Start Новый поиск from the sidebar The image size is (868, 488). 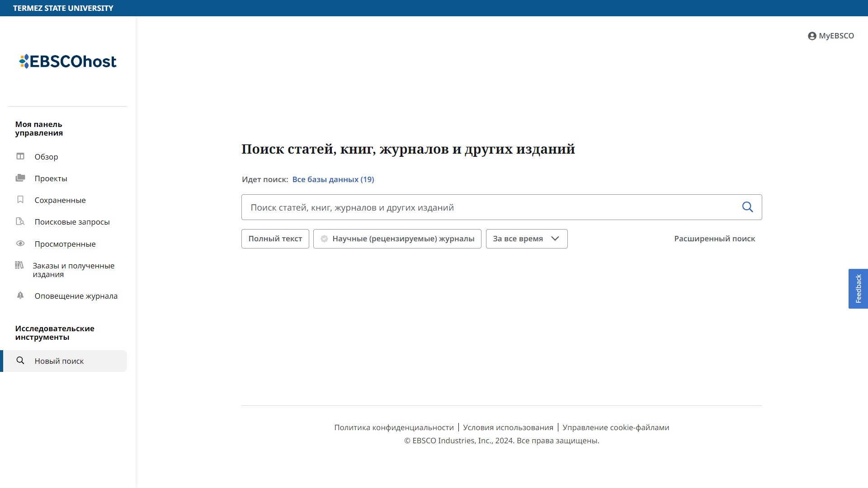point(64,361)
